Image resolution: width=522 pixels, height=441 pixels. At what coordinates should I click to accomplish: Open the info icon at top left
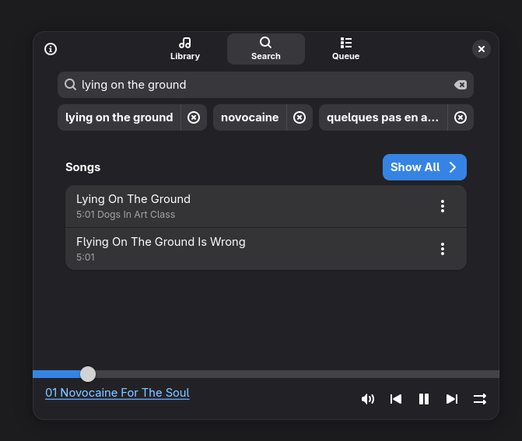51,49
